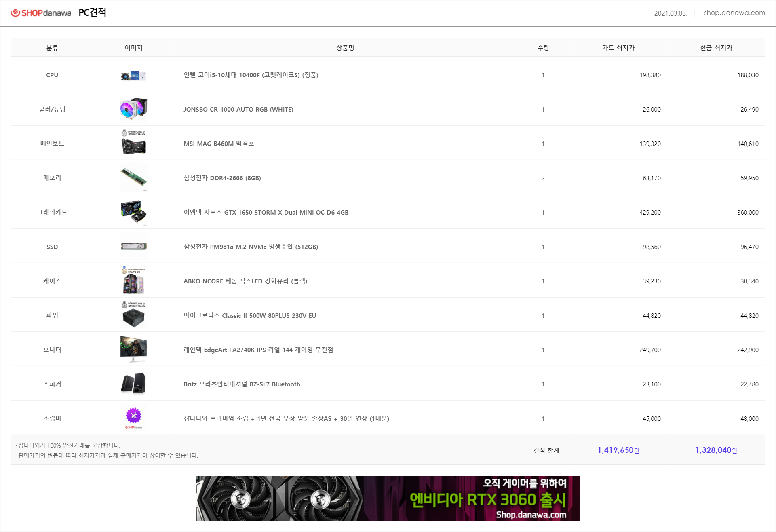Open the Britz speaker thumbnail image
Image resolution: width=776 pixels, height=532 pixels.
133,384
